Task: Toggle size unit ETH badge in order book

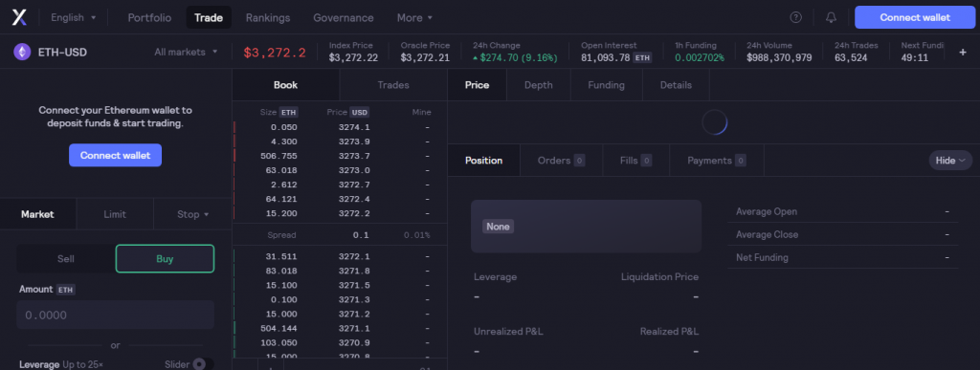Action: click(288, 112)
